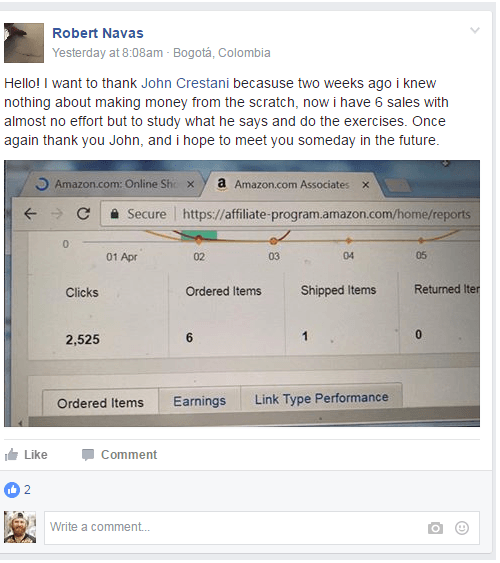Click the browser reload icon in photo
Viewport: 500px width, 563px height.
(x=83, y=214)
